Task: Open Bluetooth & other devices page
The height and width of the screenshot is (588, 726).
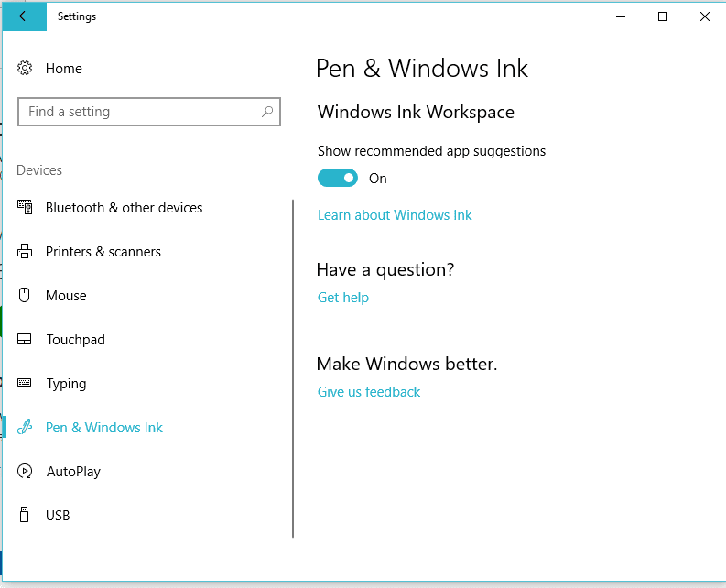Action: click(125, 208)
